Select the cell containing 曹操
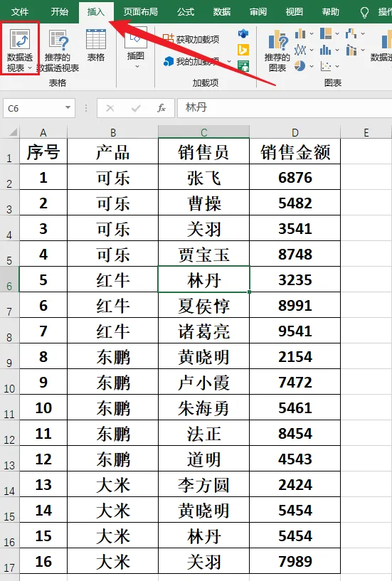392x581 pixels. point(203,203)
